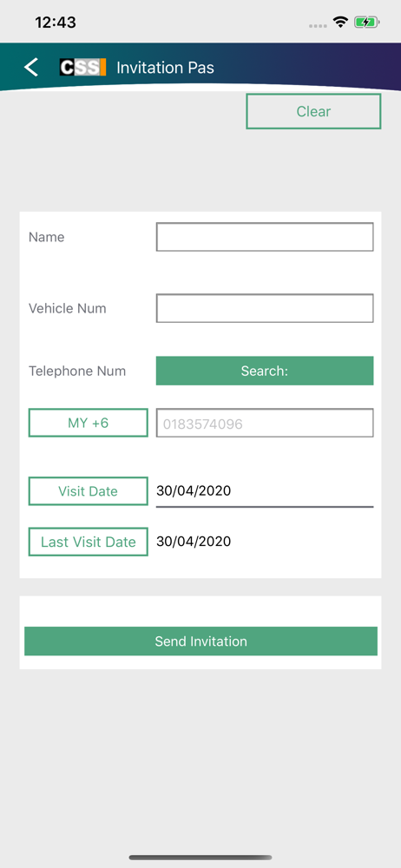Tap the Invitation Pas header title

pos(165,68)
